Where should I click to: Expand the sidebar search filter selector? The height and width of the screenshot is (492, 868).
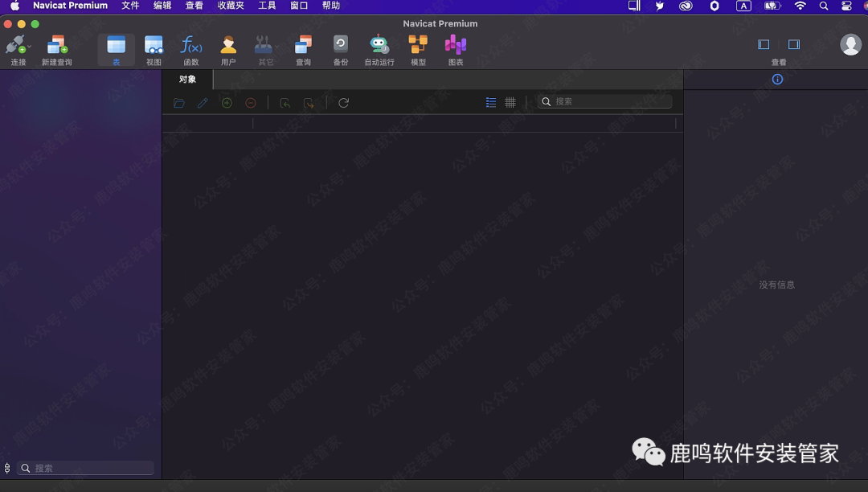(x=7, y=468)
